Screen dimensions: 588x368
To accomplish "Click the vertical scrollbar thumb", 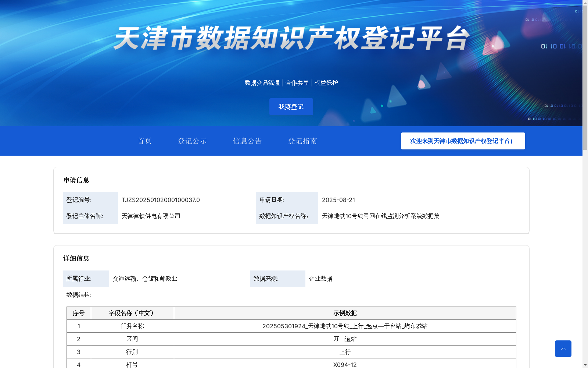I will click(x=585, y=77).
